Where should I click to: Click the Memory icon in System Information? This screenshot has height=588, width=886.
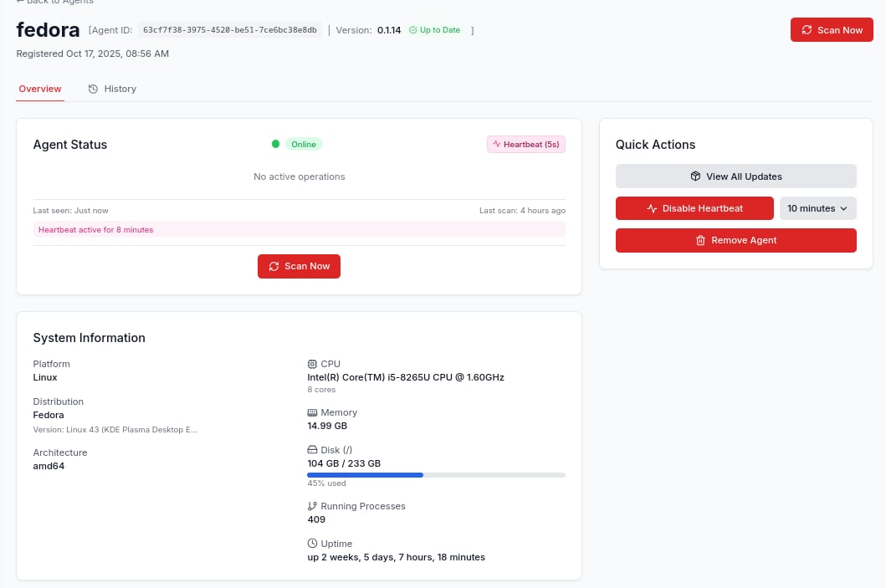coord(312,412)
